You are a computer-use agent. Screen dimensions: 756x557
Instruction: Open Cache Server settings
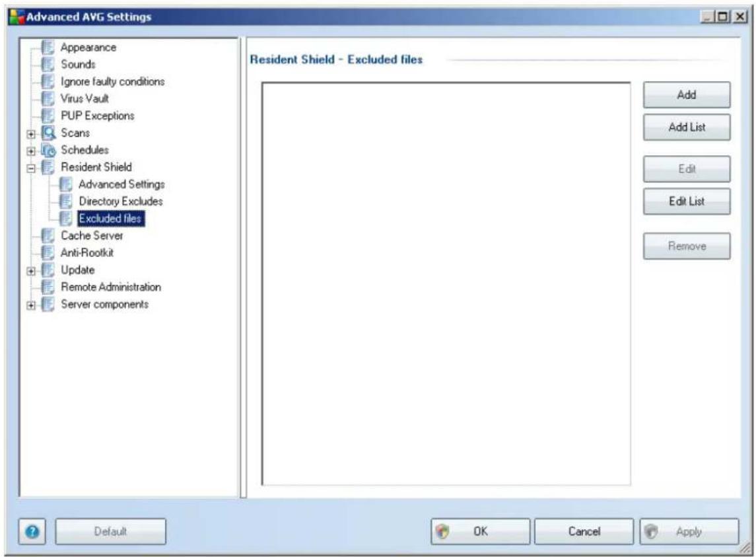coord(92,235)
